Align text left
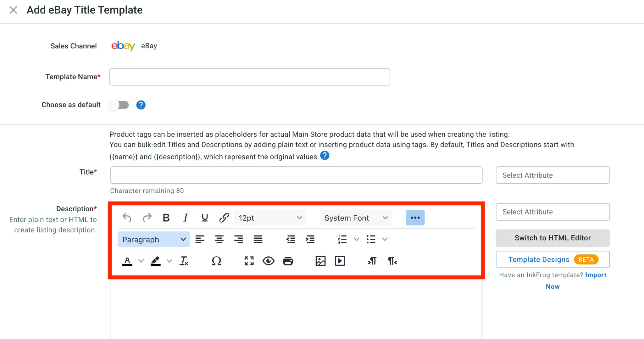This screenshot has width=644, height=339. click(x=200, y=239)
